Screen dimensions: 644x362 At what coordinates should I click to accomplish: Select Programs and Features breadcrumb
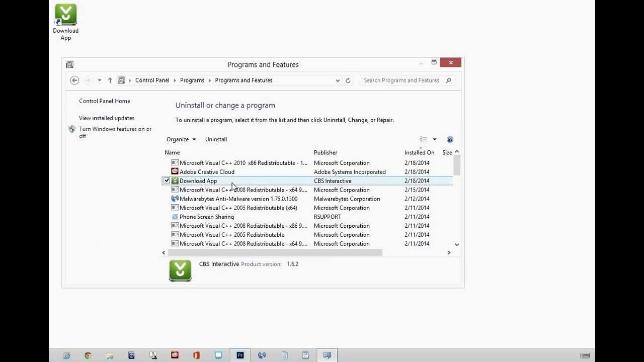coord(244,80)
